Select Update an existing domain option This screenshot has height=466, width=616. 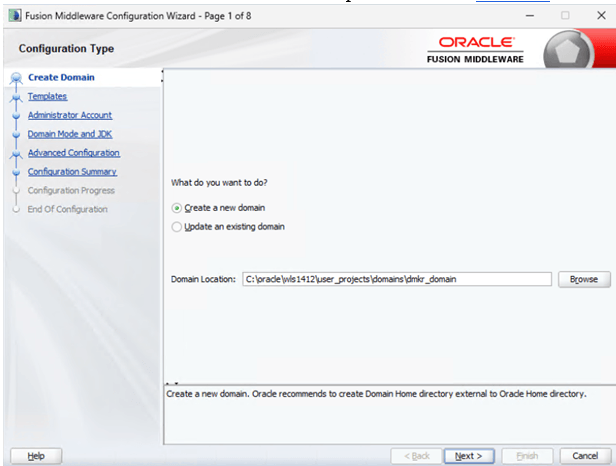pos(177,227)
